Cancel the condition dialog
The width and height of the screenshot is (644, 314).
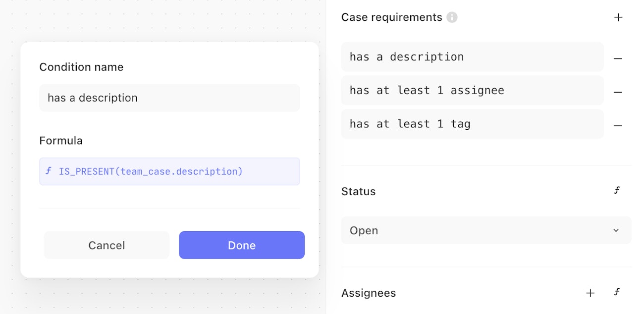[x=107, y=245]
